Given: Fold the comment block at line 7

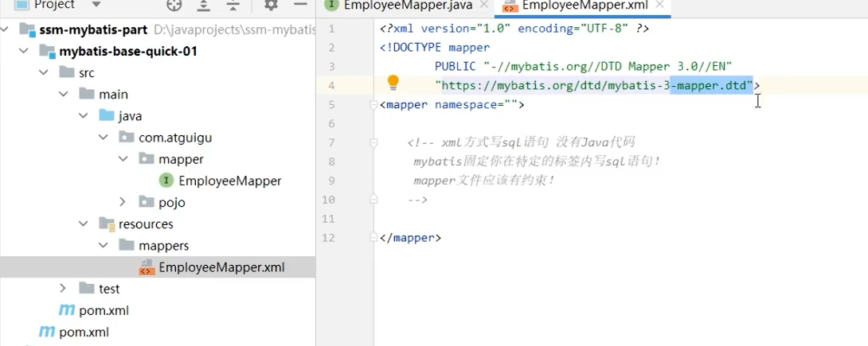Looking at the screenshot, I should [373, 142].
